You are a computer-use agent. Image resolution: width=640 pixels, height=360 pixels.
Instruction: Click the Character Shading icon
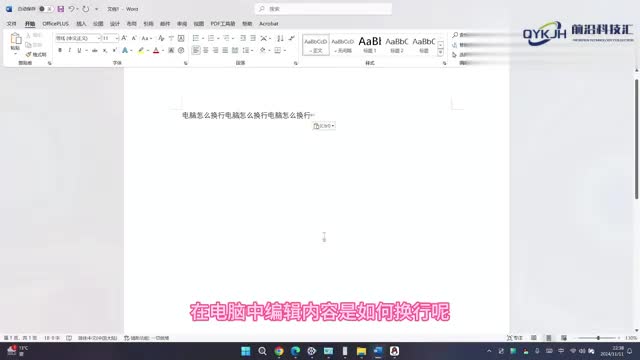coord(171,50)
